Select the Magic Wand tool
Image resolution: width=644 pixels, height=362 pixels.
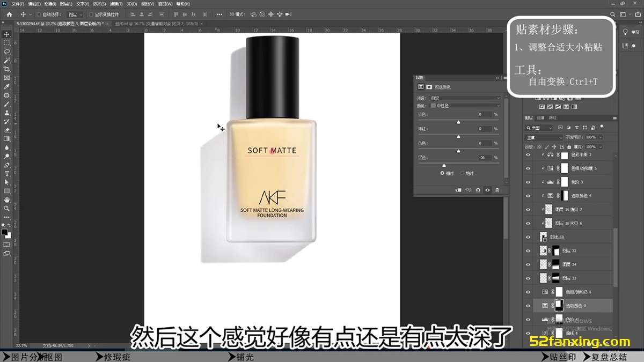click(7, 61)
